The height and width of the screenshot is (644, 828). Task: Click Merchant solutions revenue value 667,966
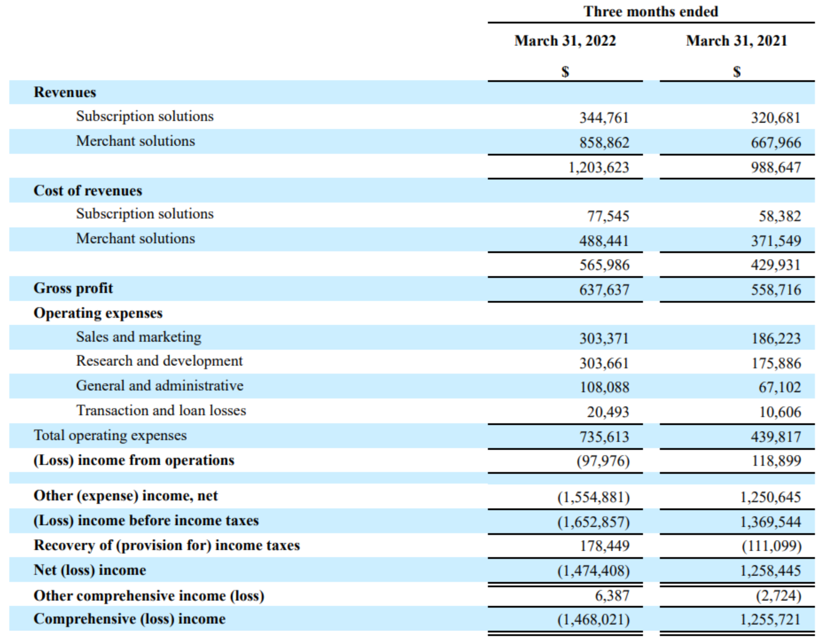[x=775, y=143]
